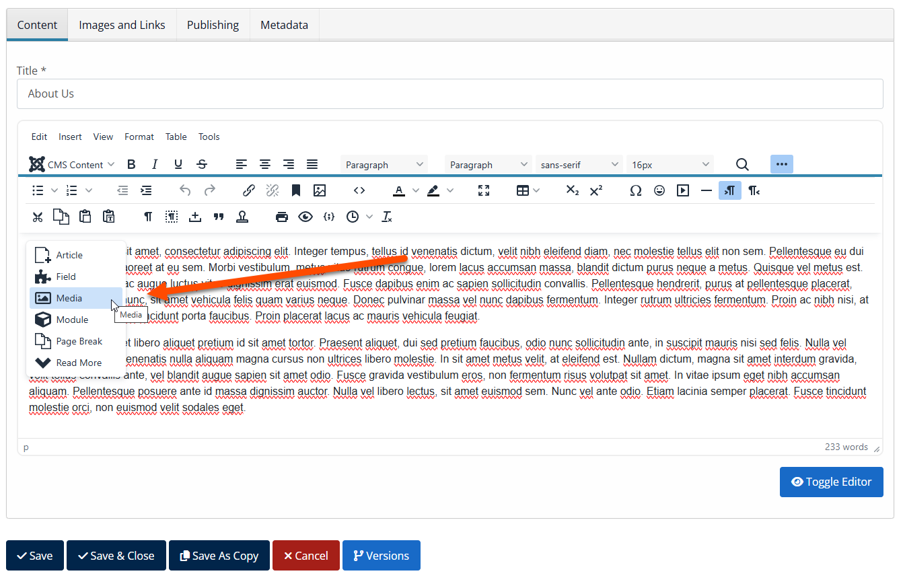Open the Insert Image tool
This screenshot has width=903, height=588.
[x=319, y=190]
